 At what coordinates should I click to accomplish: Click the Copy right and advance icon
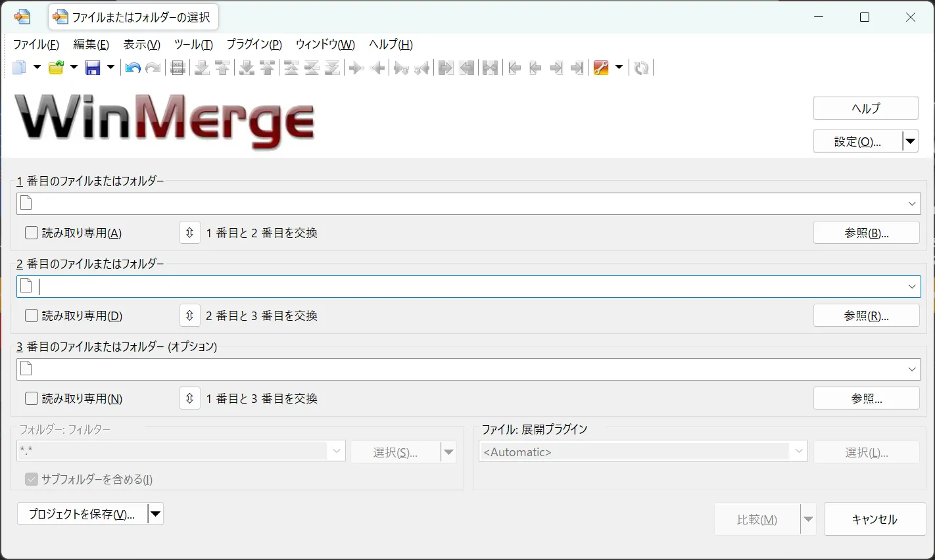tap(401, 67)
